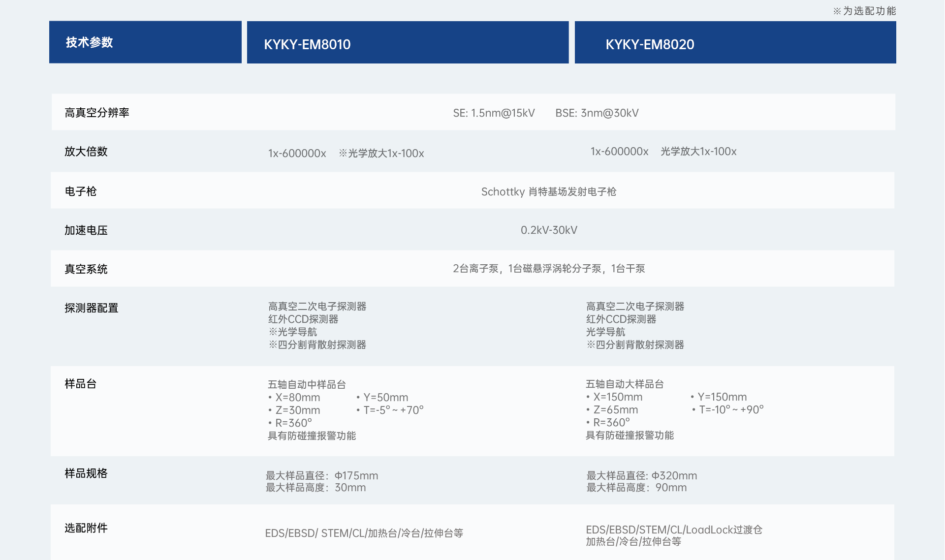The width and height of the screenshot is (945, 560).
Task: Click the 样品规格 row label
Action: [x=86, y=473]
